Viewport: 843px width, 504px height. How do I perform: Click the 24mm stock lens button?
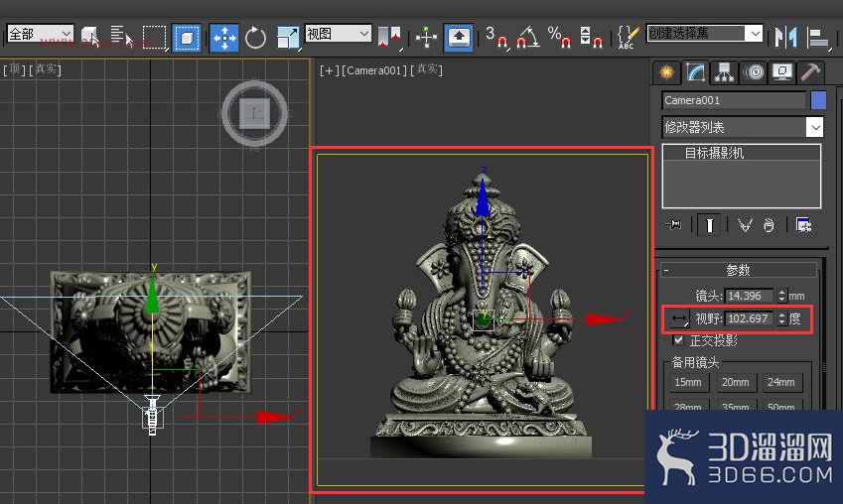coord(781,383)
